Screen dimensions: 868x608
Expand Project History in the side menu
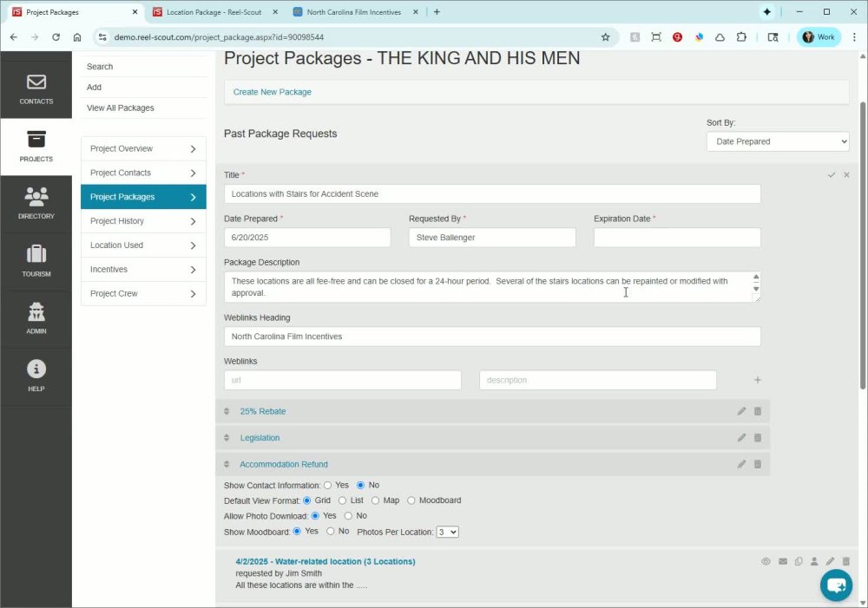143,221
